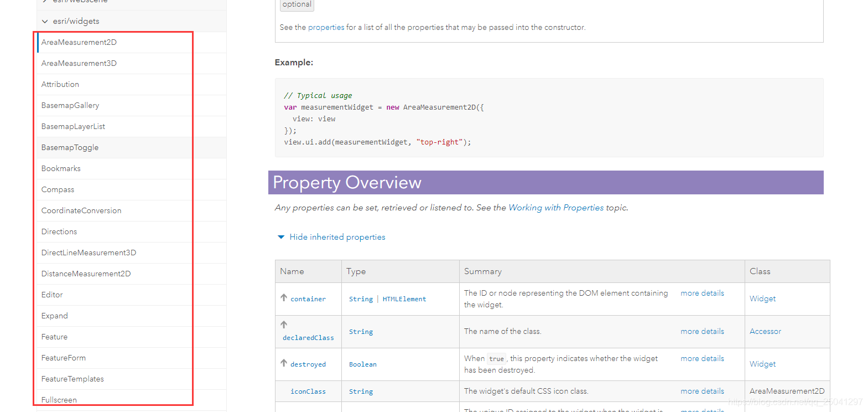The image size is (868, 412).
Task: Toggle Hide inherited properties
Action: pos(337,237)
